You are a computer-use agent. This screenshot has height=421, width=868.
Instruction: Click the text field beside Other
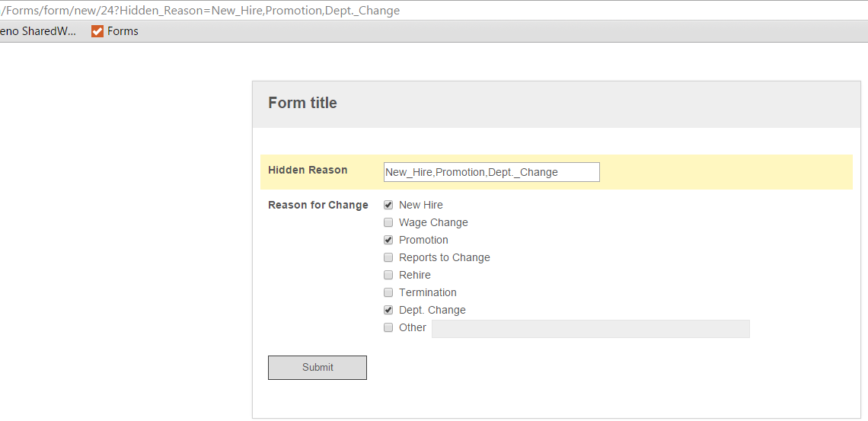[x=591, y=329]
